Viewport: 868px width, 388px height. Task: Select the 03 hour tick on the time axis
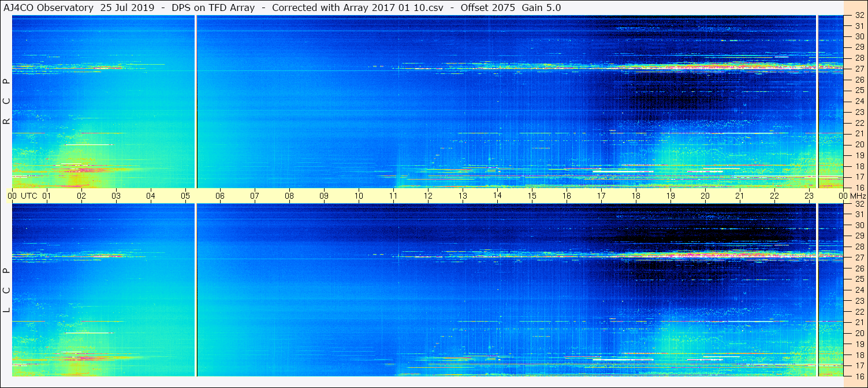click(x=116, y=196)
